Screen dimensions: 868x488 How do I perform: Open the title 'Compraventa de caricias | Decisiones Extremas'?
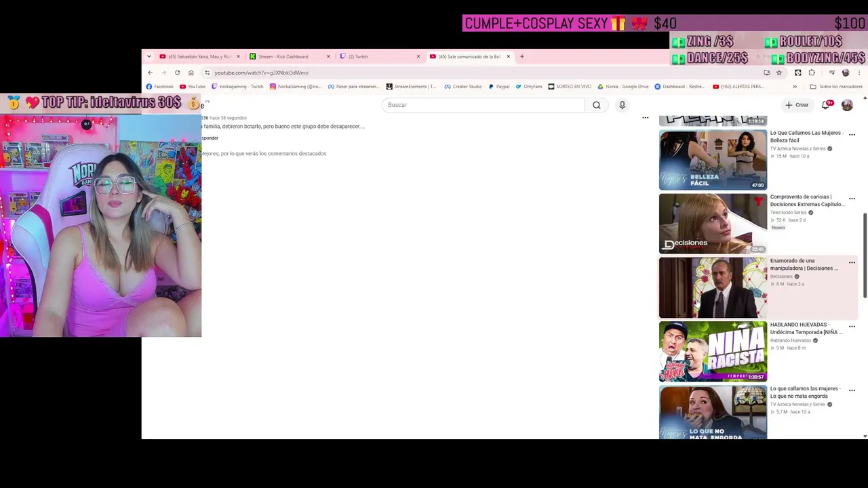[x=808, y=201]
